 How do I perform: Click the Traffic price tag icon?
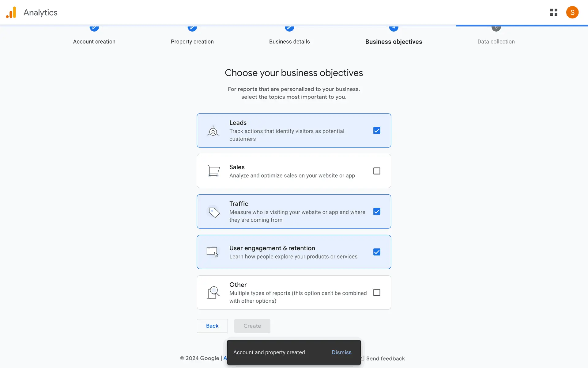click(214, 212)
